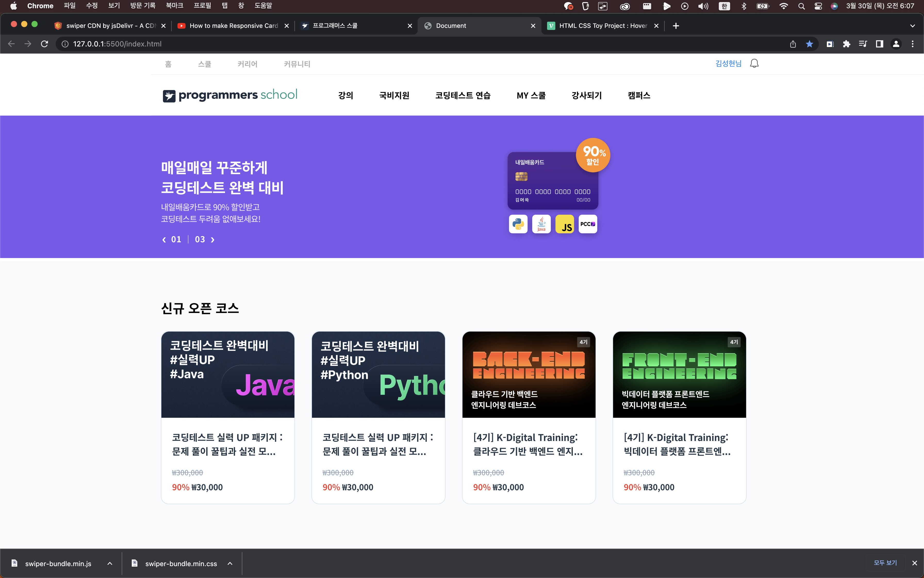This screenshot has height=578, width=924.
Task: Open Chrome side panel icon
Action: tap(879, 44)
